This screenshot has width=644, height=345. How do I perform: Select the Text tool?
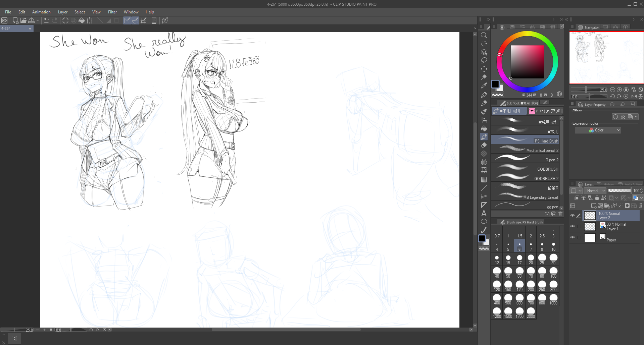tap(484, 213)
